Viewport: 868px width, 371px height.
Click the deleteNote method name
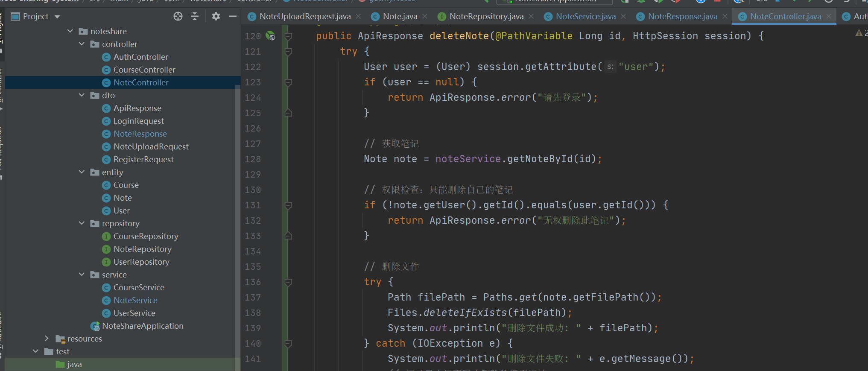coord(459,36)
